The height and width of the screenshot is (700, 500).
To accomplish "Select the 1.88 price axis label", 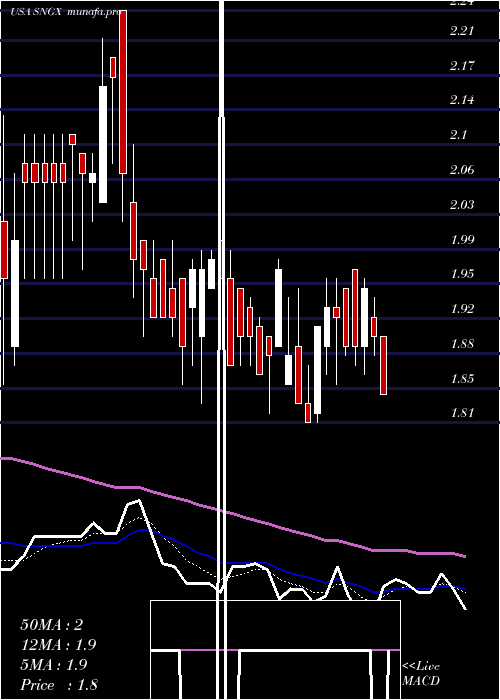I will (462, 344).
